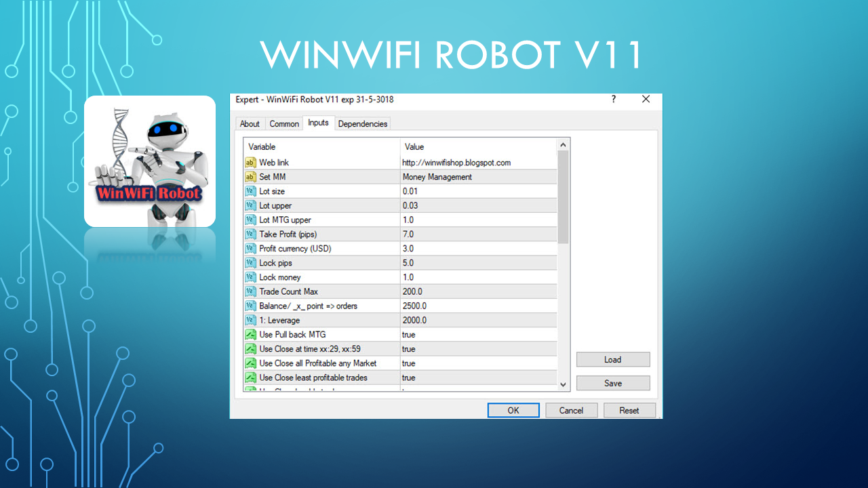Click the Use Close least profitable boolean icon

click(x=250, y=378)
